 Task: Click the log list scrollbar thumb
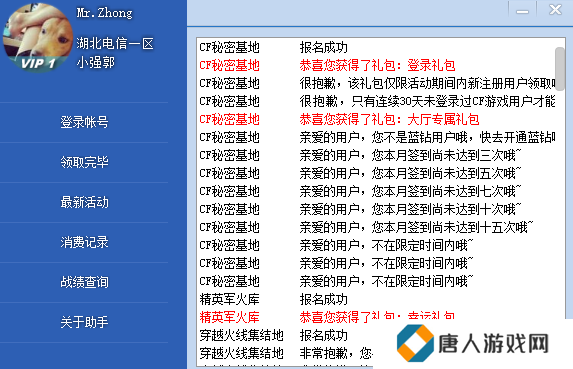tap(559, 69)
